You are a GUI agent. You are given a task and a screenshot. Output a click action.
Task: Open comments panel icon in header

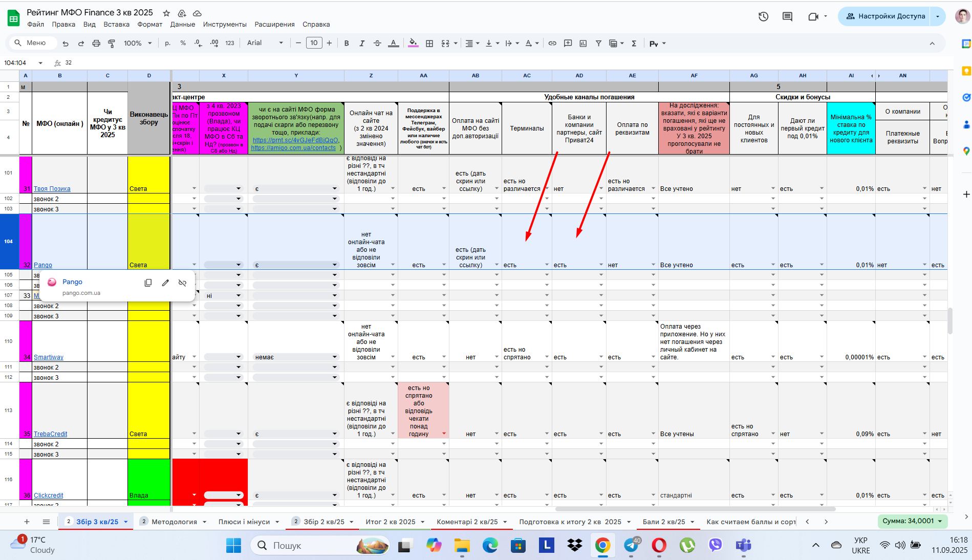[x=787, y=16]
